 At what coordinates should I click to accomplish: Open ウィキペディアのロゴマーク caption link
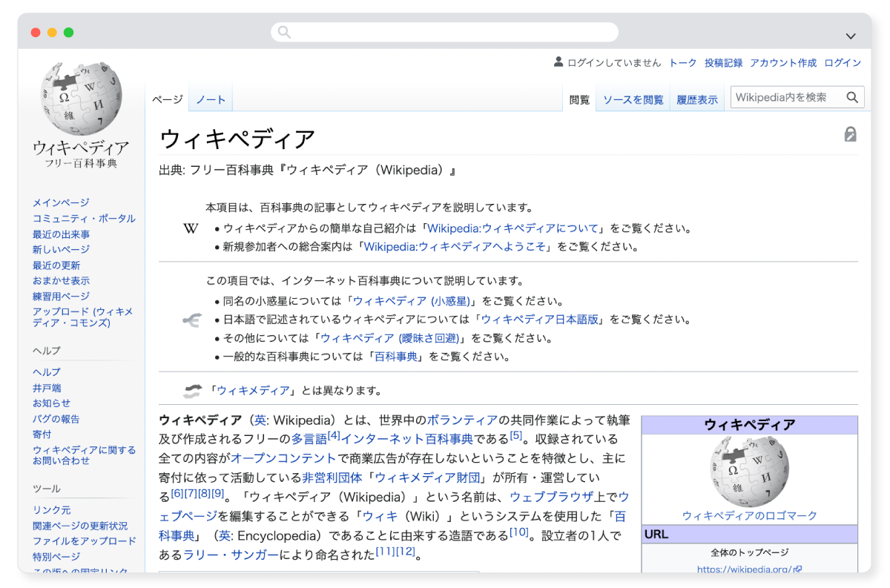[x=749, y=515]
